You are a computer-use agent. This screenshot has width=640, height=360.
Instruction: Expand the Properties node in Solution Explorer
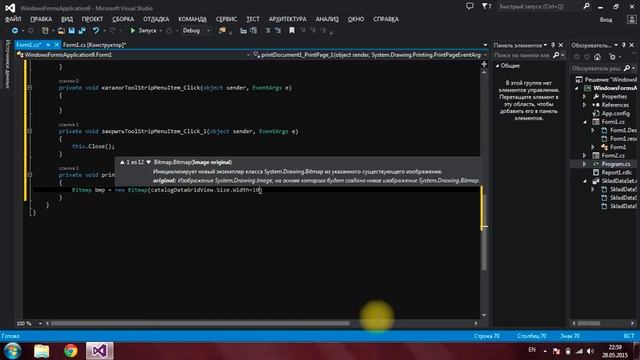click(x=584, y=97)
